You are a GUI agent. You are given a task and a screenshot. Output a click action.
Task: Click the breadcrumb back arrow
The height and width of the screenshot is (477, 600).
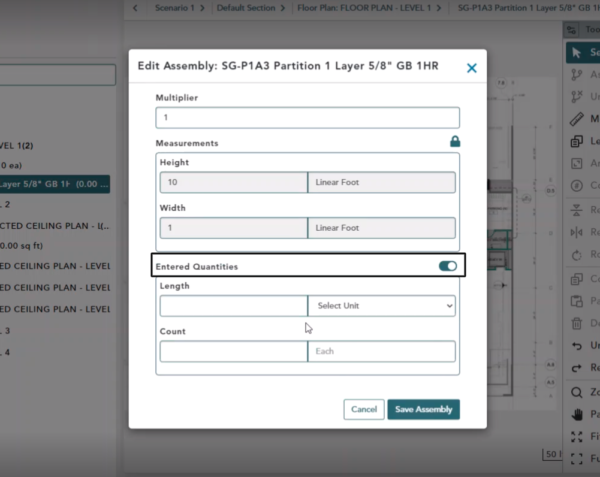click(135, 8)
